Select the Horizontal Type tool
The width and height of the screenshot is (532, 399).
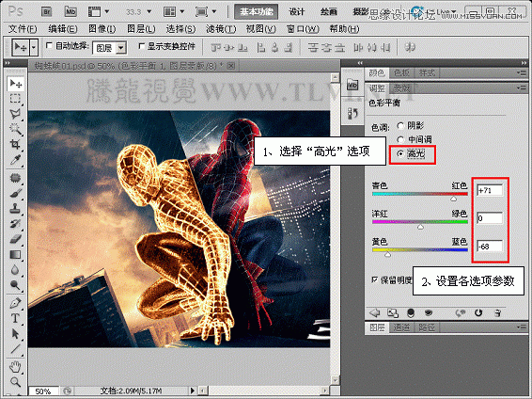pyautogui.click(x=15, y=318)
